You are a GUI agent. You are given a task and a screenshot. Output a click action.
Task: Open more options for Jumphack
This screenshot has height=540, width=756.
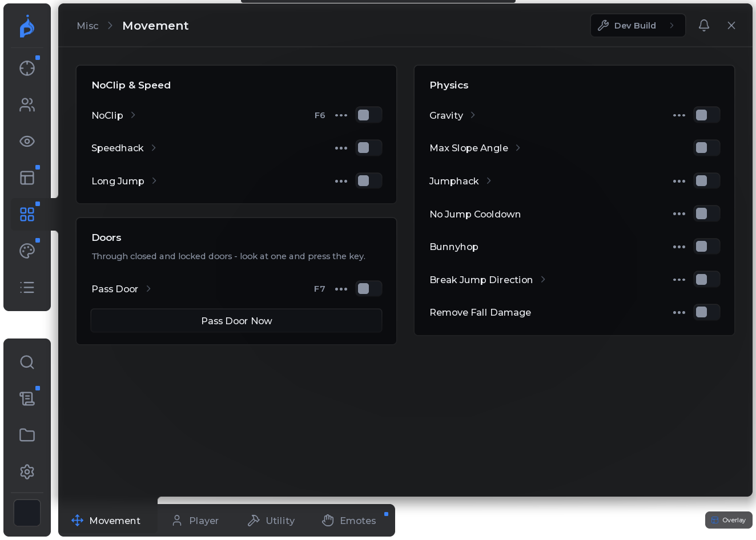[x=679, y=181]
